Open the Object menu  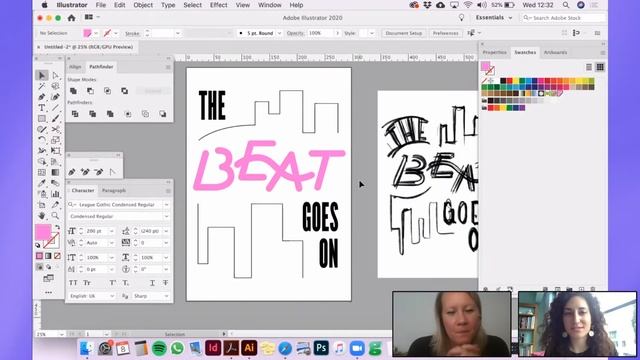click(x=143, y=5)
